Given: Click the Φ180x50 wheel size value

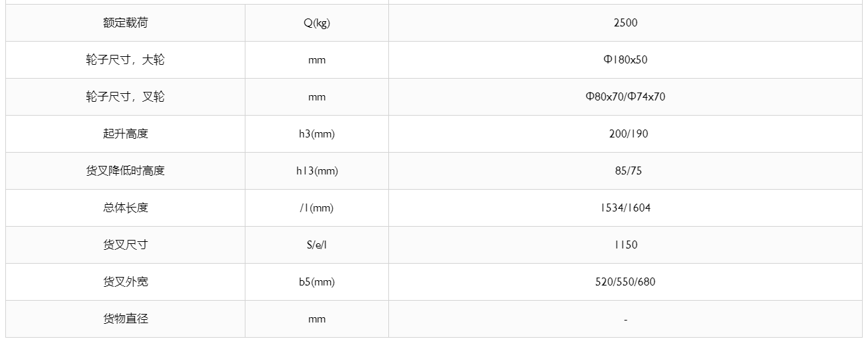Looking at the screenshot, I should [625, 60].
